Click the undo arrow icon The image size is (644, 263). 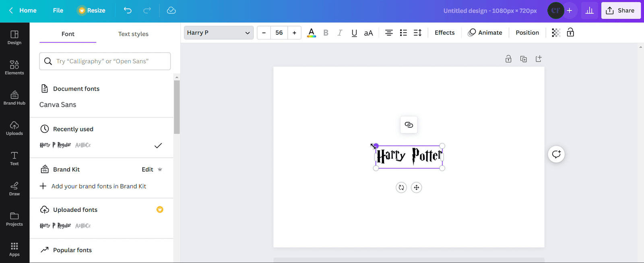coord(128,10)
